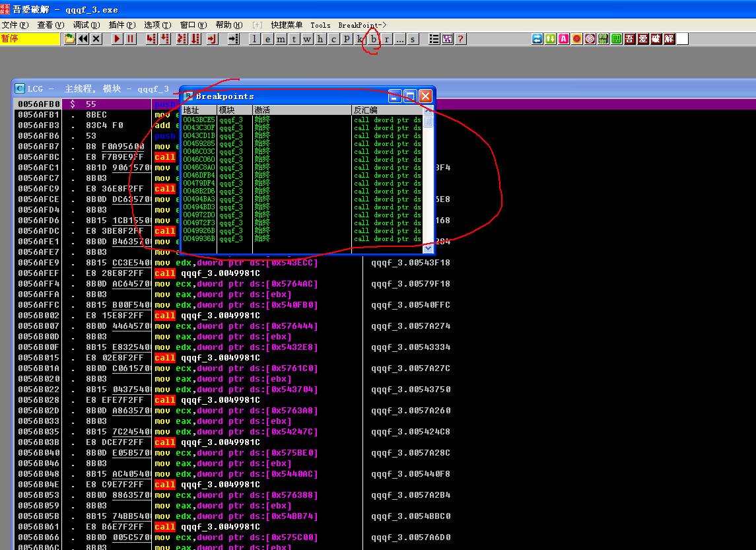Open the 帮助(H) menu
Viewport: 756px width, 550px height.
pos(229,25)
